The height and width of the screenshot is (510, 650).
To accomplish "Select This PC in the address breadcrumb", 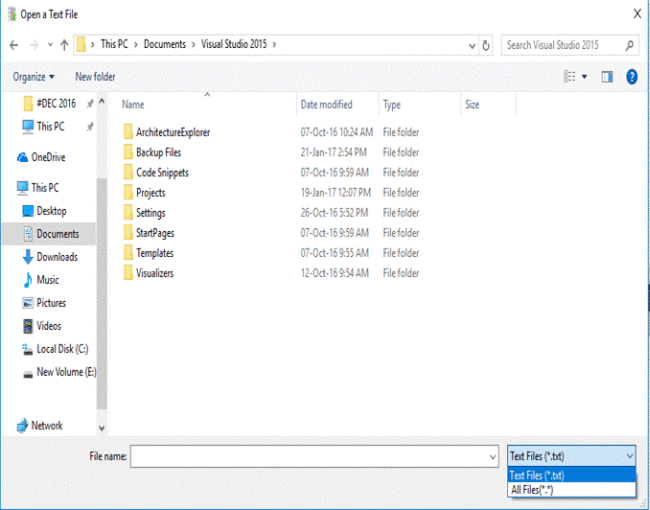I will 114,44.
